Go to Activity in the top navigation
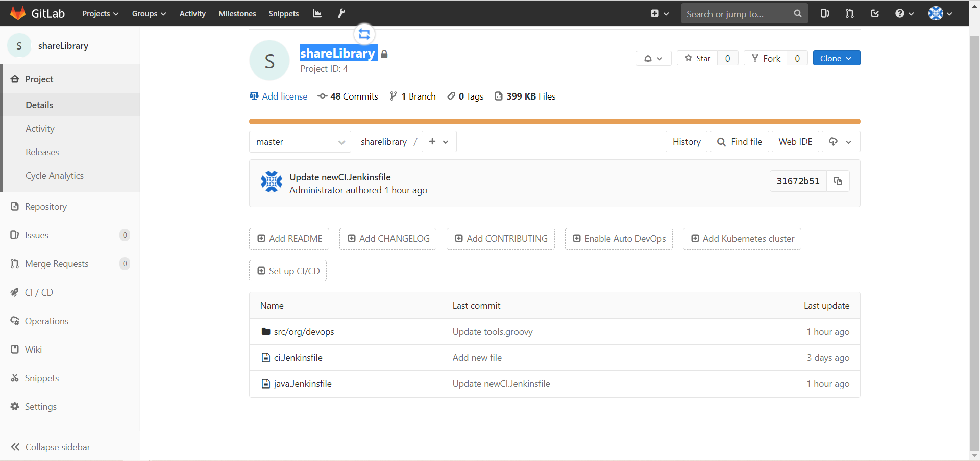The height and width of the screenshot is (461, 980). [192, 14]
